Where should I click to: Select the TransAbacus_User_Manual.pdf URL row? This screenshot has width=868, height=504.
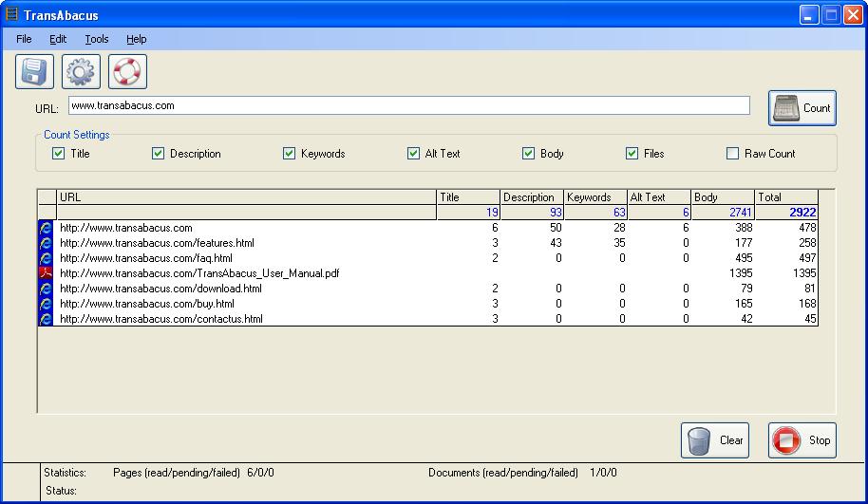pyautogui.click(x=428, y=272)
